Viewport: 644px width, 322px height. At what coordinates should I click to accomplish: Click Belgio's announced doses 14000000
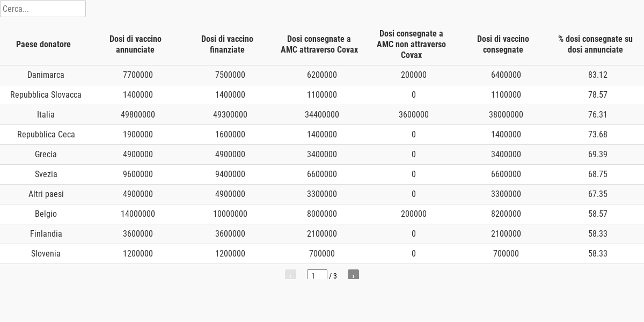[138, 214]
